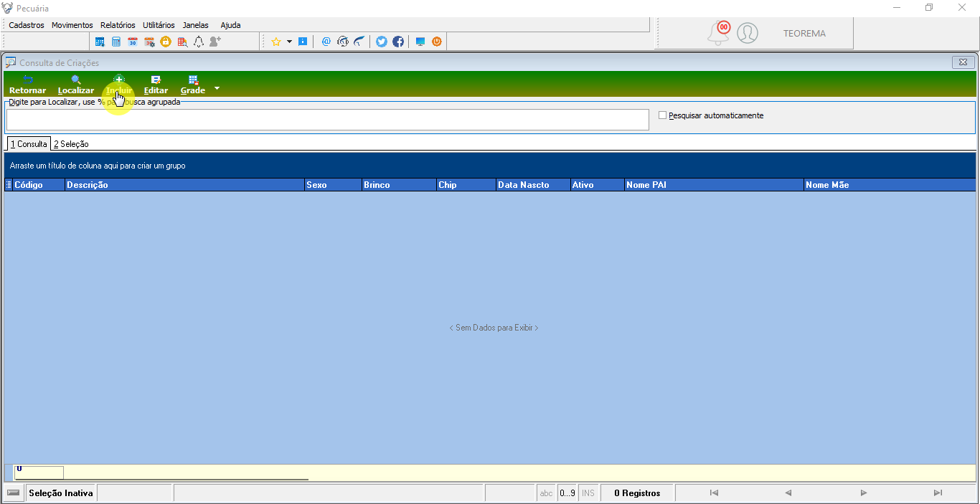Open the Utilitários menu

click(x=159, y=25)
